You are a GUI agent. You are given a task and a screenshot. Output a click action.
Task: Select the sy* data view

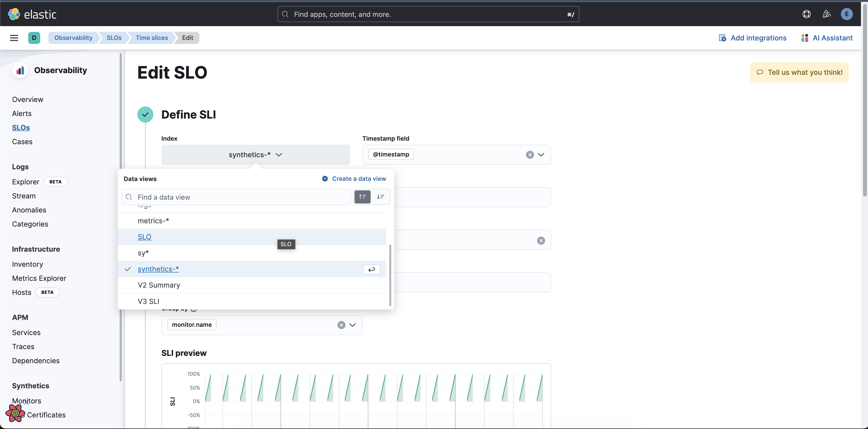(x=252, y=253)
